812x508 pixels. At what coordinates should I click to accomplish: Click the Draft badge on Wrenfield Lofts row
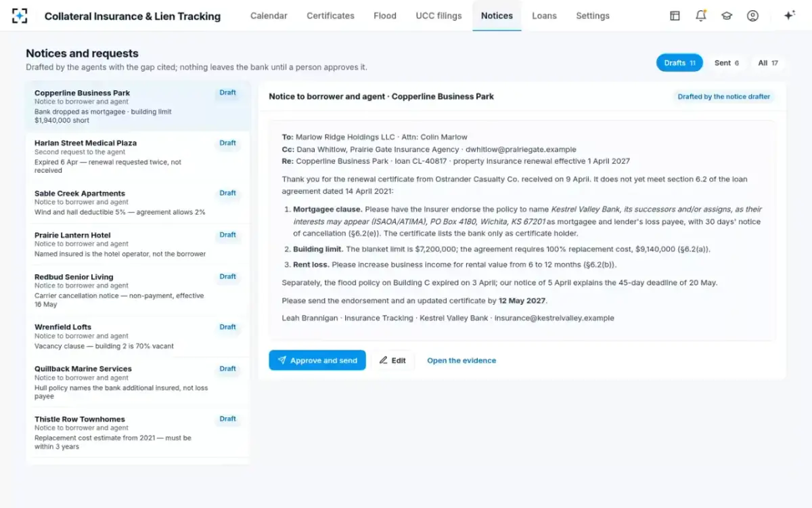tap(227, 327)
